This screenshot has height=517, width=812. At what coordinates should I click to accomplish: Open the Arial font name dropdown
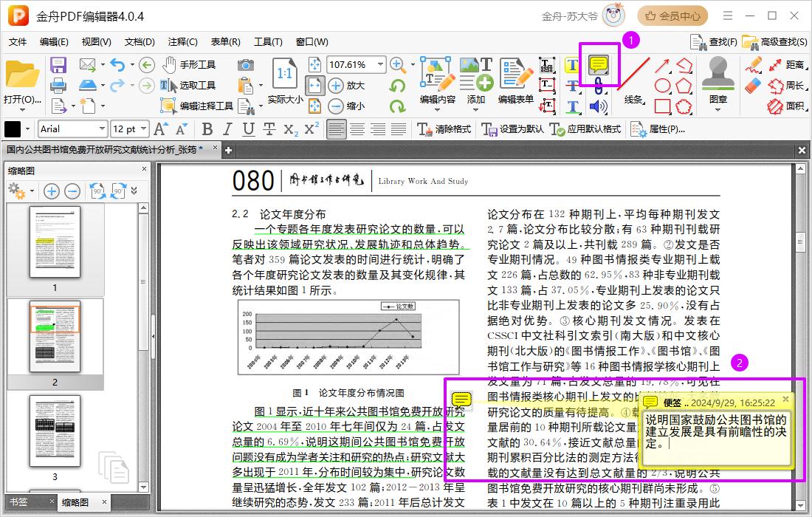click(x=102, y=129)
